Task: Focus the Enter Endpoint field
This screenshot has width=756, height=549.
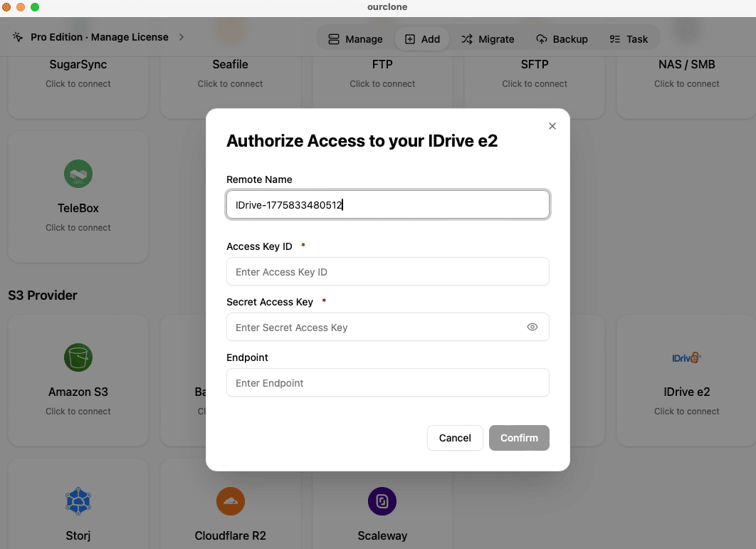Action: coord(387,382)
